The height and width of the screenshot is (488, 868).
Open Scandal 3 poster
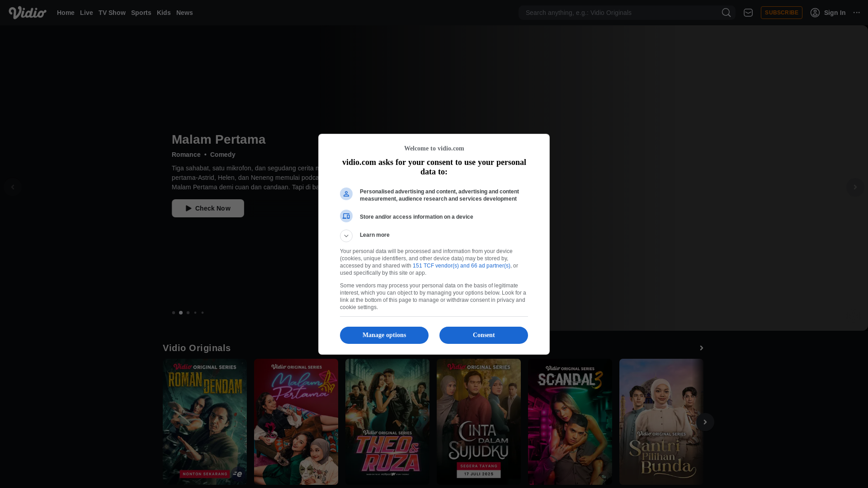(570, 422)
